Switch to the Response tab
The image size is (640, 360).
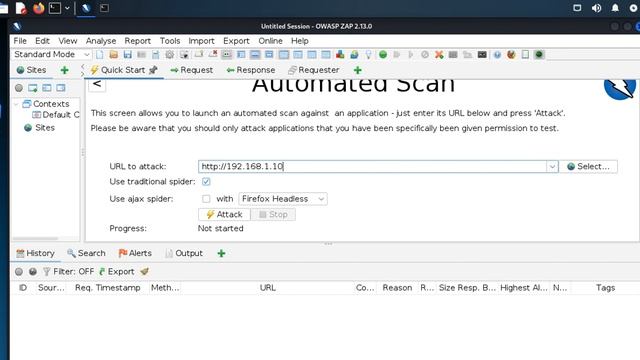point(251,70)
